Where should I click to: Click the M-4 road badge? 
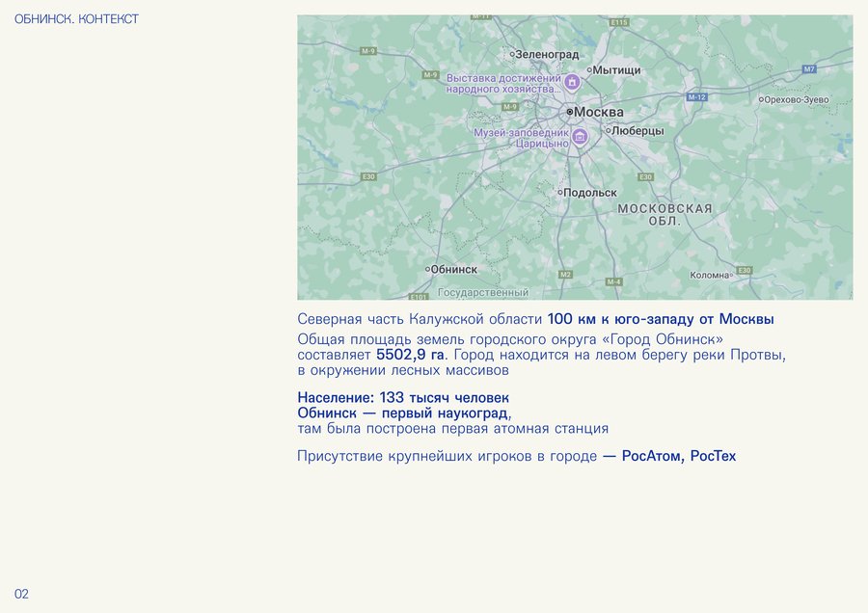[613, 281]
